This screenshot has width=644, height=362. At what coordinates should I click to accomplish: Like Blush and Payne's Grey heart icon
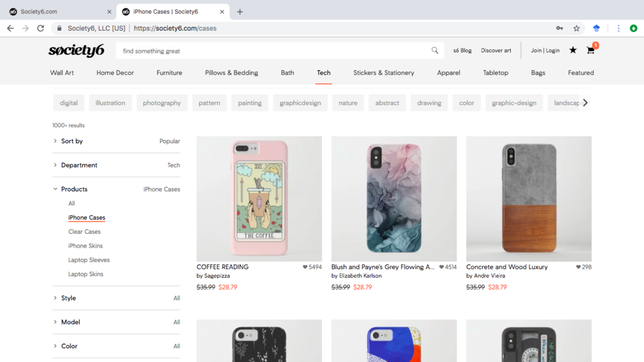441,266
